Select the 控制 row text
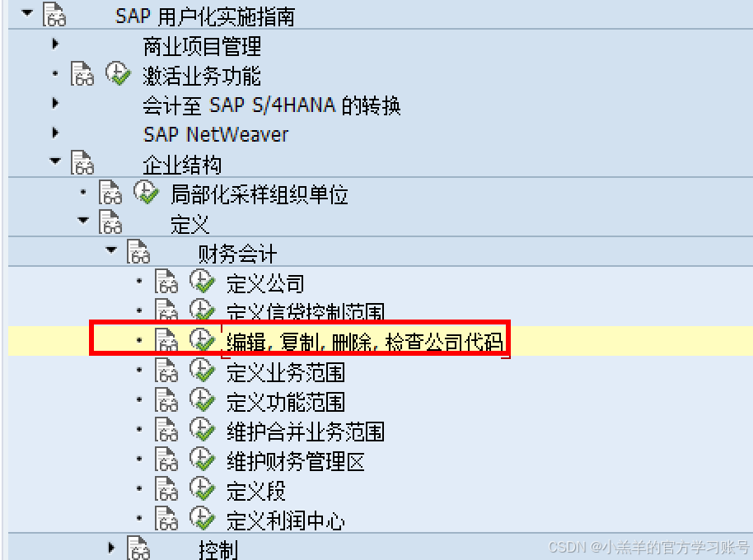Image resolution: width=753 pixels, height=560 pixels. click(x=218, y=550)
